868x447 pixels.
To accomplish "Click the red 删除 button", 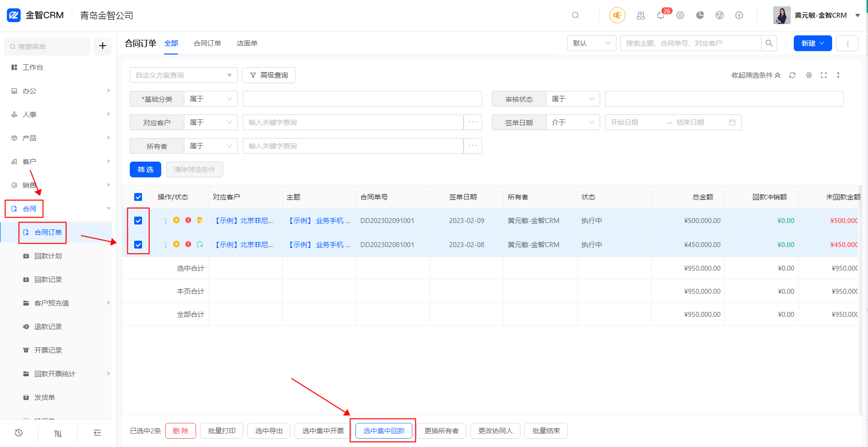I will pos(180,431).
